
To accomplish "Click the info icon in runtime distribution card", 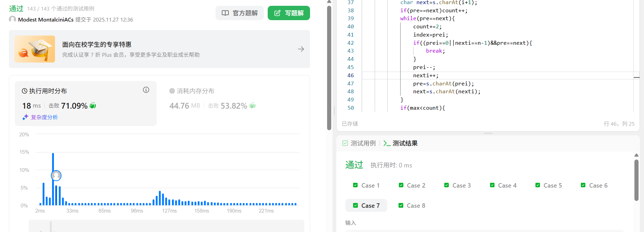I will 146,90.
